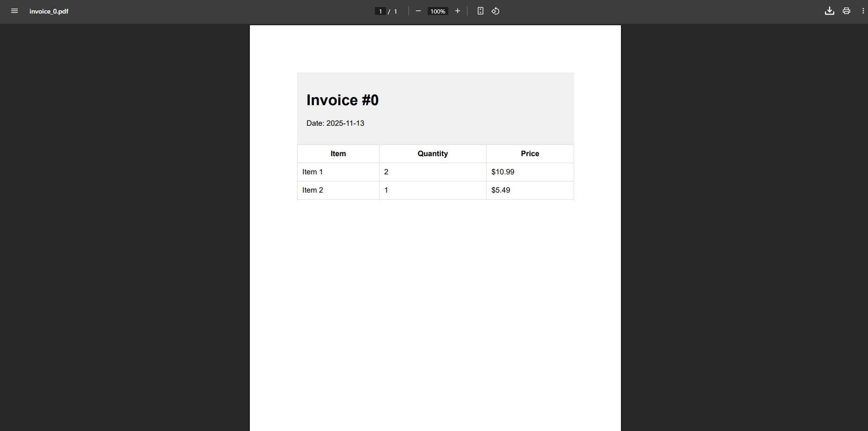This screenshot has width=868, height=431.
Task: Rotate the page counterclockwise
Action: (496, 11)
